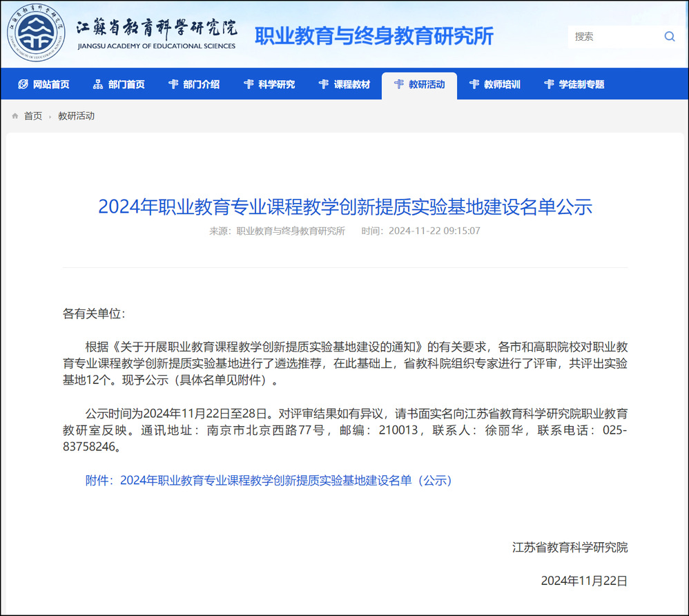
Task: Click the signpost icon beside 学徒制专题
Action: pyautogui.click(x=549, y=84)
